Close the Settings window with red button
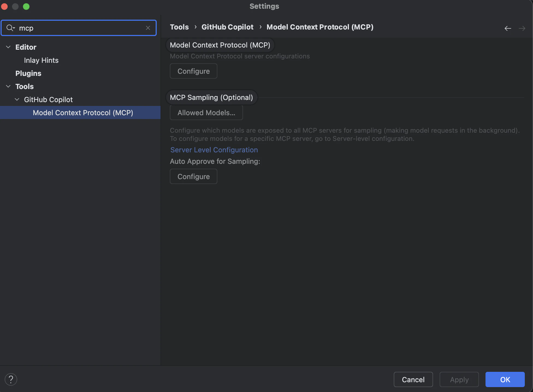533x392 pixels. [4, 7]
